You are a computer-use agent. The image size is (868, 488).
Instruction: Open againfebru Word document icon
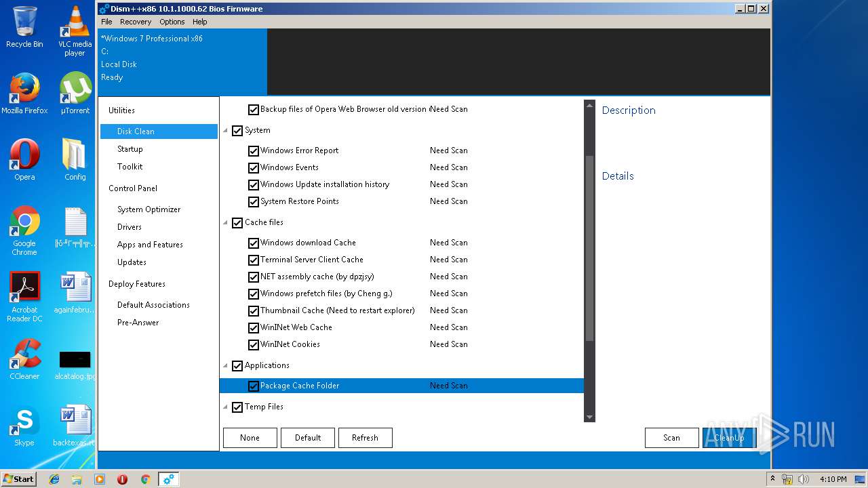pyautogui.click(x=75, y=293)
